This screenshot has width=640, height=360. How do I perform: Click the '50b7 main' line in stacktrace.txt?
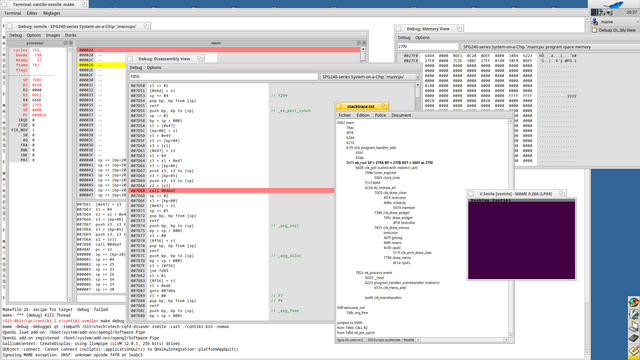(345, 122)
